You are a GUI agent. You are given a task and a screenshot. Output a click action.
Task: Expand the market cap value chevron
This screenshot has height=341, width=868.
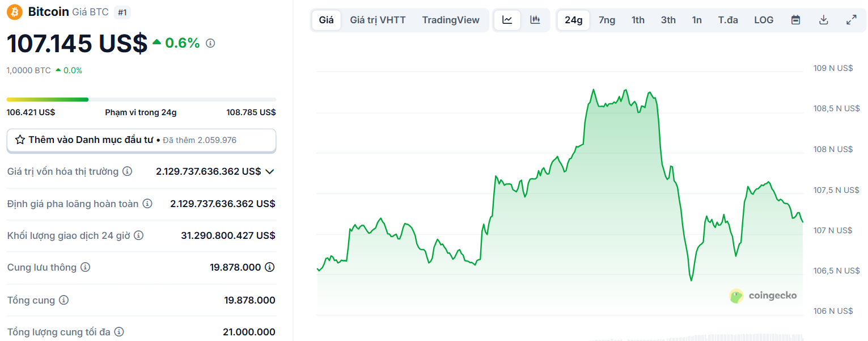(x=270, y=171)
